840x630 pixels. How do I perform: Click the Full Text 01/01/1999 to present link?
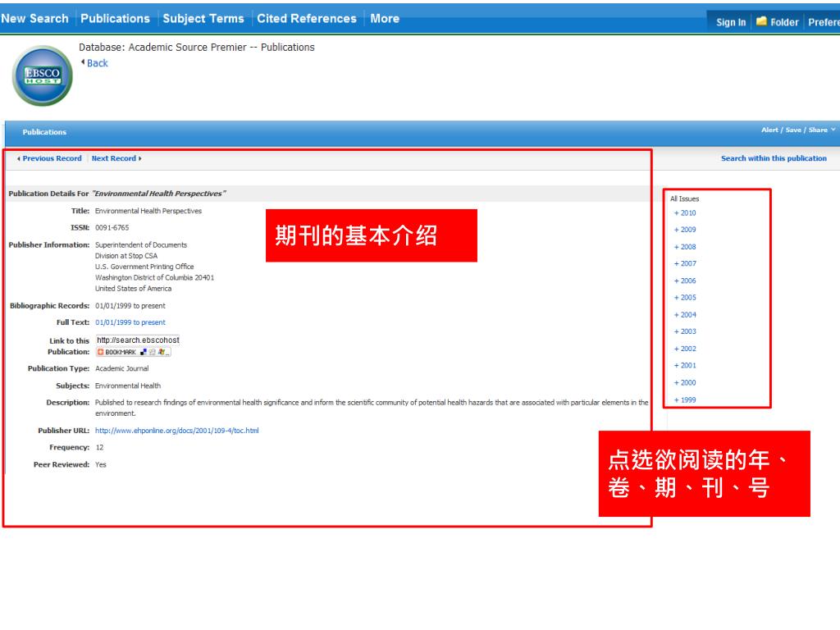click(130, 322)
